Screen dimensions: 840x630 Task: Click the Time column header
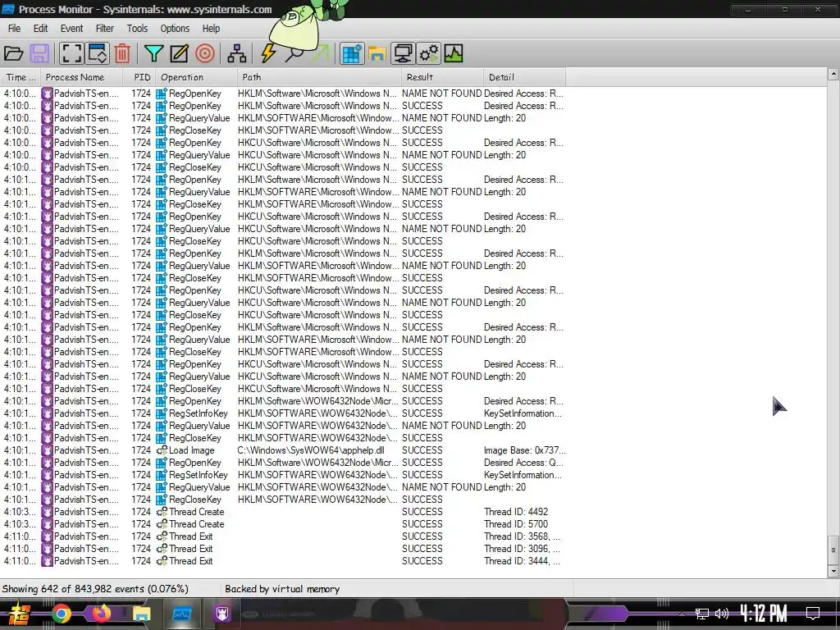(x=21, y=77)
